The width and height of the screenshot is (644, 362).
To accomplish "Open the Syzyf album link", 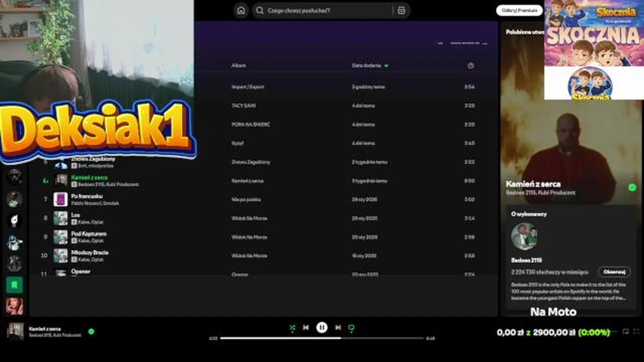I will click(237, 143).
